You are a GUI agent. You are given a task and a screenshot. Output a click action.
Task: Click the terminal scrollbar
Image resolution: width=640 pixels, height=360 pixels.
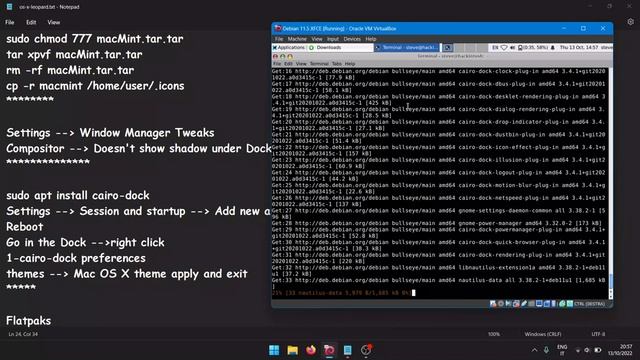pos(611,184)
